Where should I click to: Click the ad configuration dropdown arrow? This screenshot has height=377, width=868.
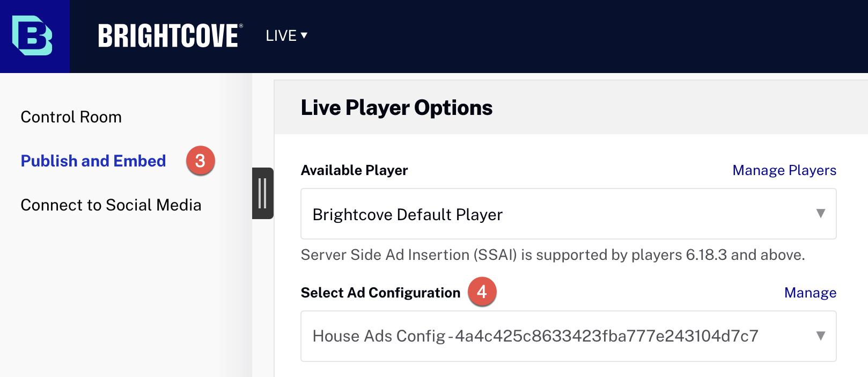(x=820, y=336)
